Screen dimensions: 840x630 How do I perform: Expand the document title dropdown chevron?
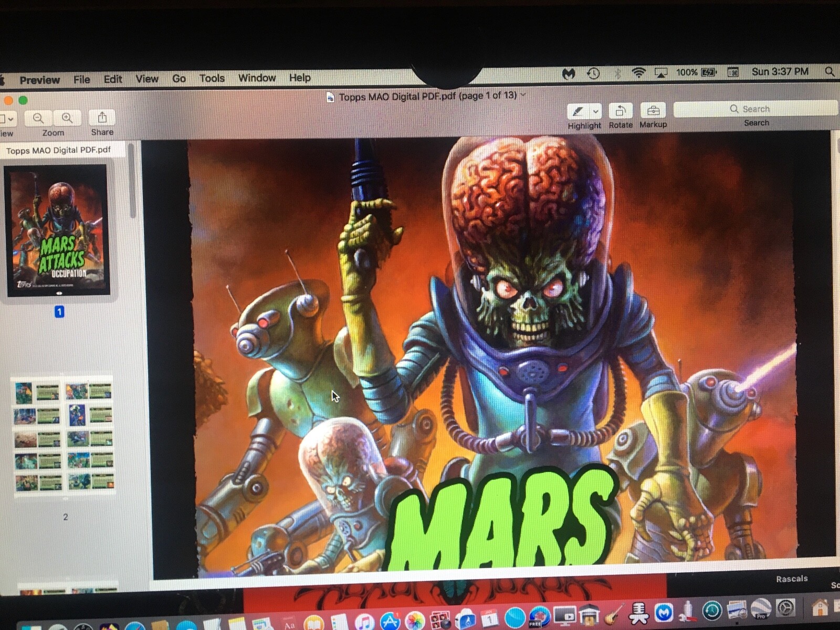[523, 95]
